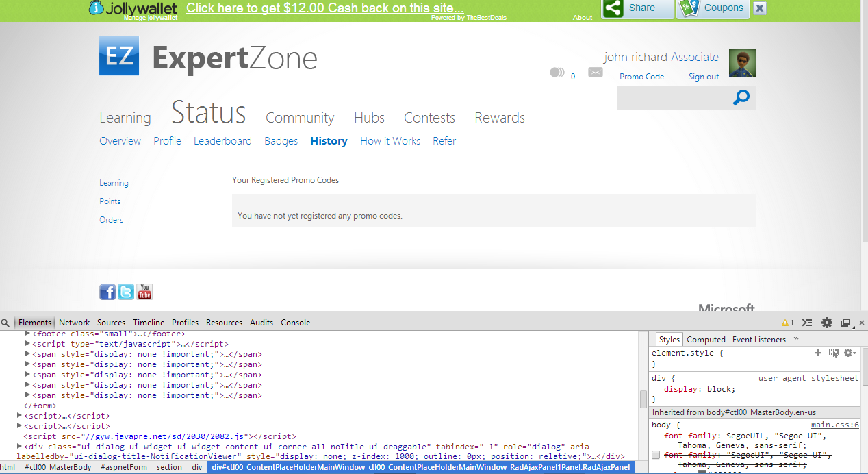Expand the script type="text/javascript" node
The image size is (868, 474).
(x=28, y=344)
